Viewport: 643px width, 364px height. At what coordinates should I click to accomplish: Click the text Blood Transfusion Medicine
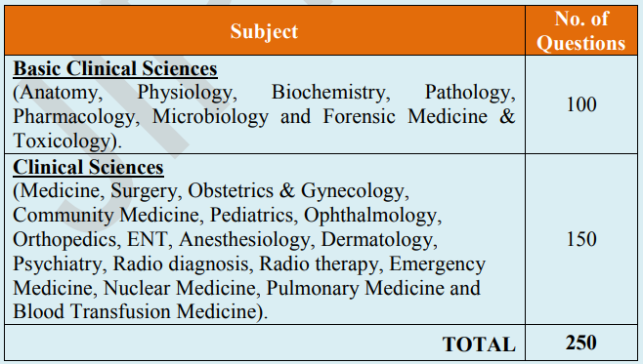(x=135, y=311)
